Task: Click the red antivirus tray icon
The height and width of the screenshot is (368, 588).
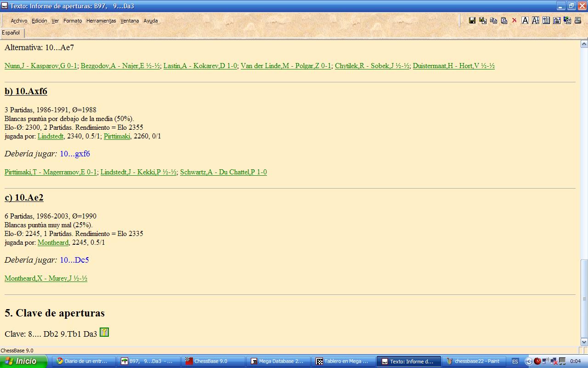Action: click(537, 361)
